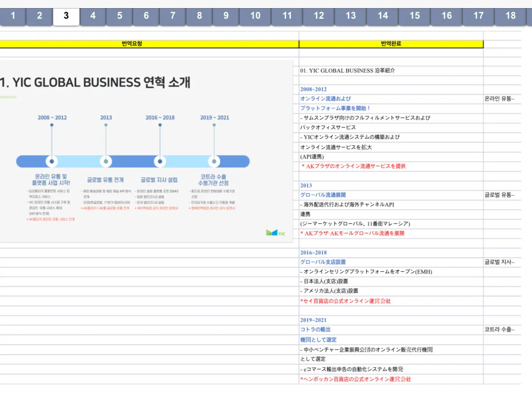Jump to tab 14
The image size is (532, 397).
[x=383, y=16]
